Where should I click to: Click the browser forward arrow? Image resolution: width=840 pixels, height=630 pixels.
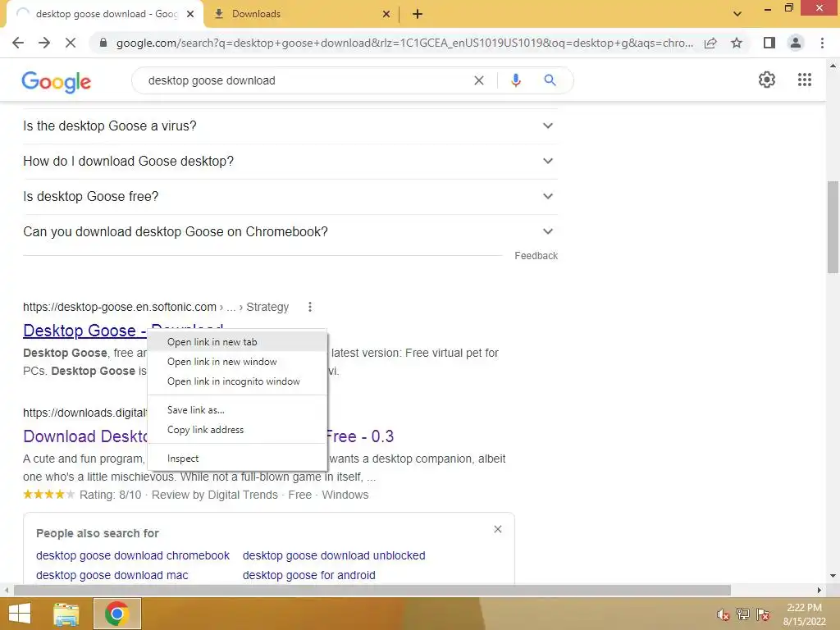[44, 43]
